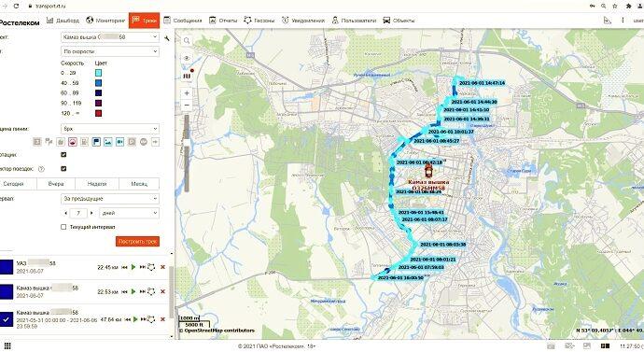This screenshot has height=352, width=644.
Task: Toggle the round gray marker icon
Action: pyautogui.click(x=144, y=142)
